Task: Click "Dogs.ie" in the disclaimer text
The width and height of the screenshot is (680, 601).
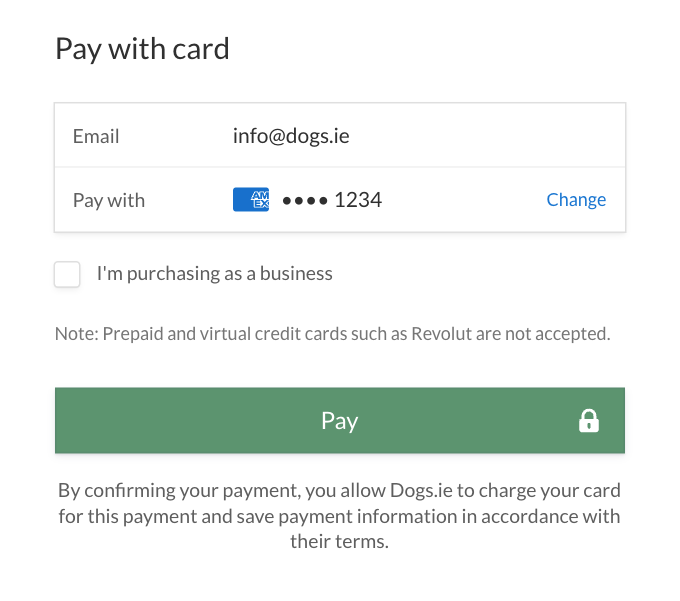Action: click(421, 490)
